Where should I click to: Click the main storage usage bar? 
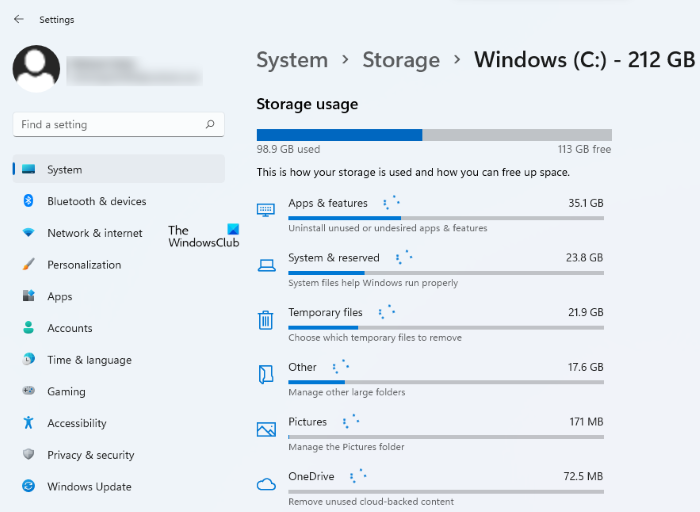pos(434,135)
